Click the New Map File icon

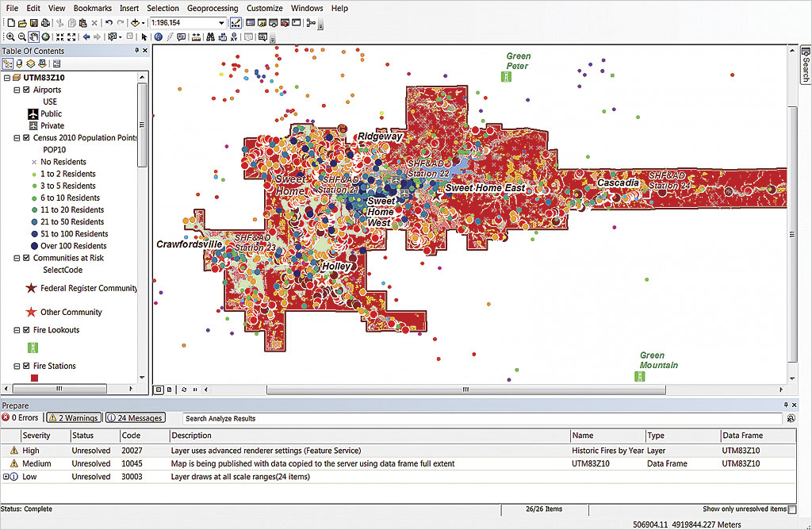pos(11,23)
